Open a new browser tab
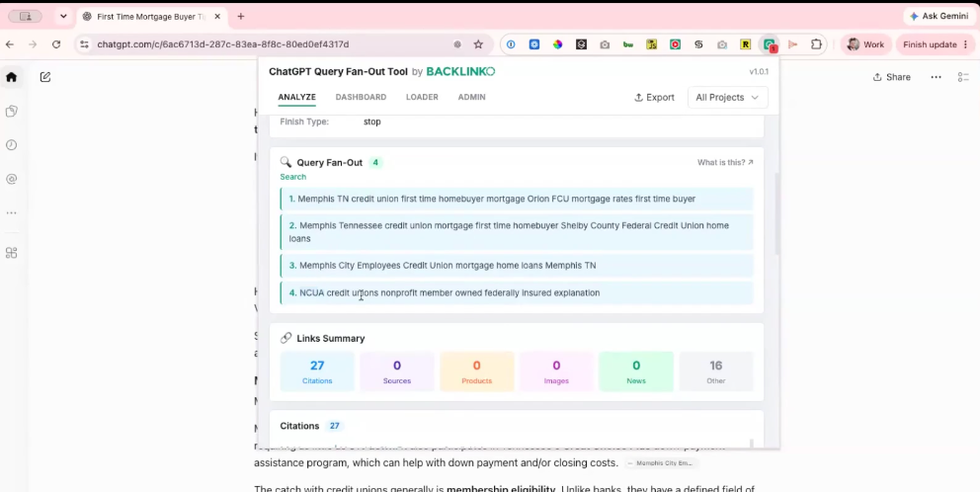This screenshot has height=492, width=980. pyautogui.click(x=241, y=16)
